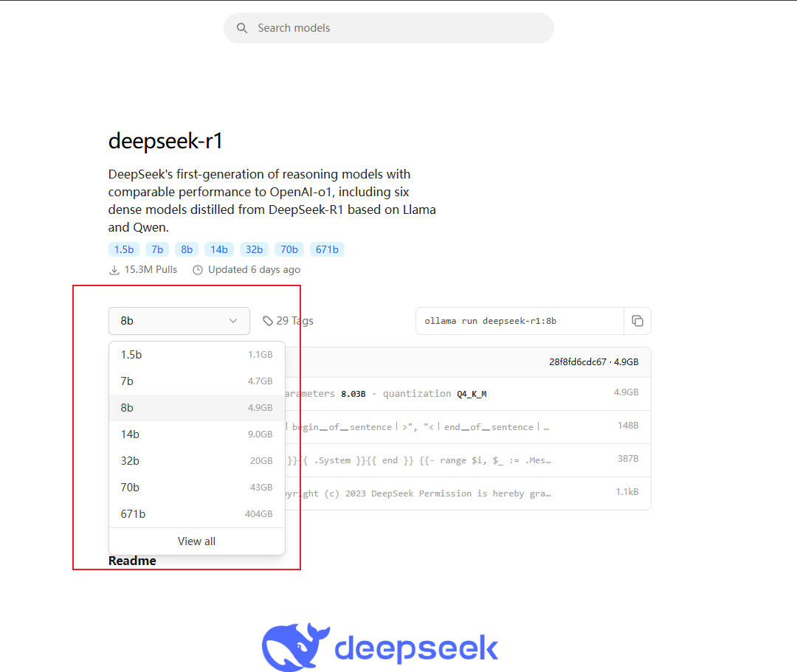Click the Search models input field
This screenshot has width=797, height=672.
pyautogui.click(x=389, y=28)
